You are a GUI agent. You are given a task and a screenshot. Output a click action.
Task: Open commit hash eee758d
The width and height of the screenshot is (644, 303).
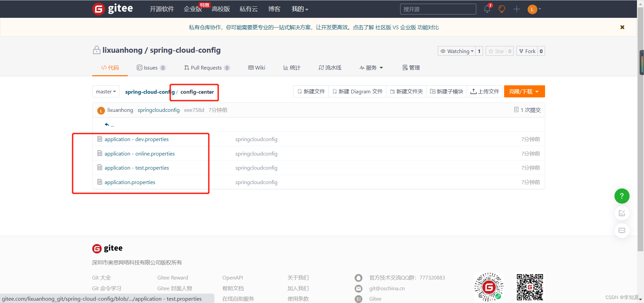click(x=194, y=110)
